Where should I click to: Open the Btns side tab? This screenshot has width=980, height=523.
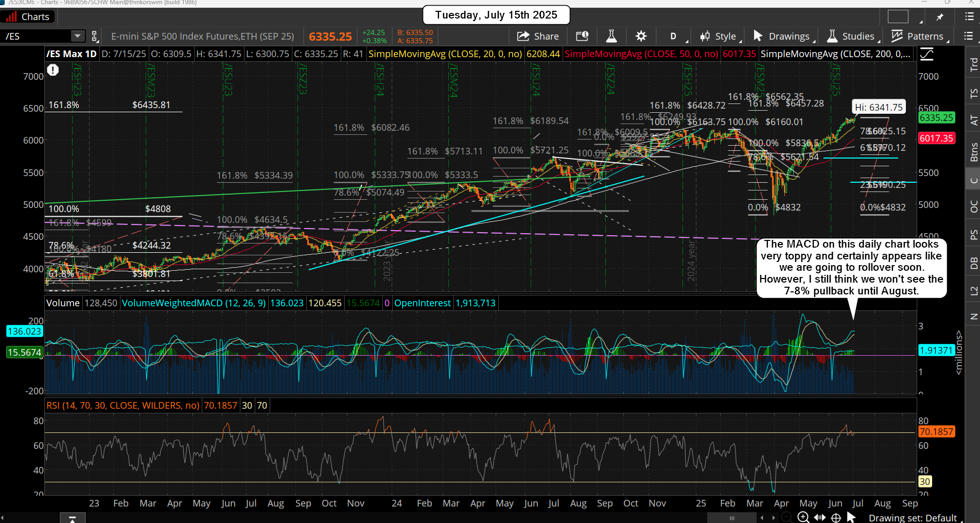[973, 152]
